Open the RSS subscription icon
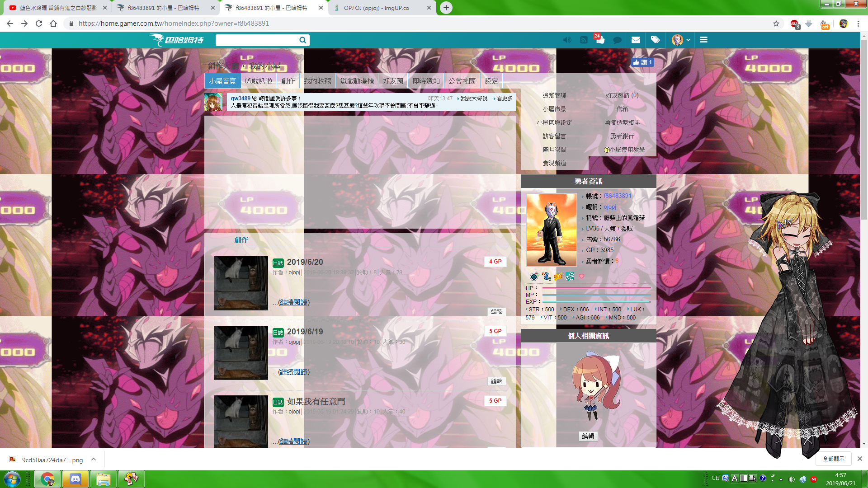The width and height of the screenshot is (868, 488). (584, 40)
